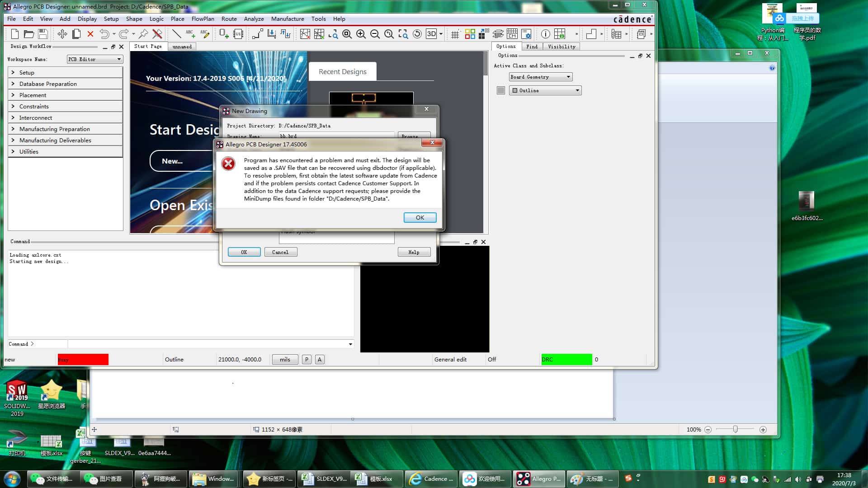Click the Refresh circular arrow icon
868x488 pixels.
tap(417, 34)
